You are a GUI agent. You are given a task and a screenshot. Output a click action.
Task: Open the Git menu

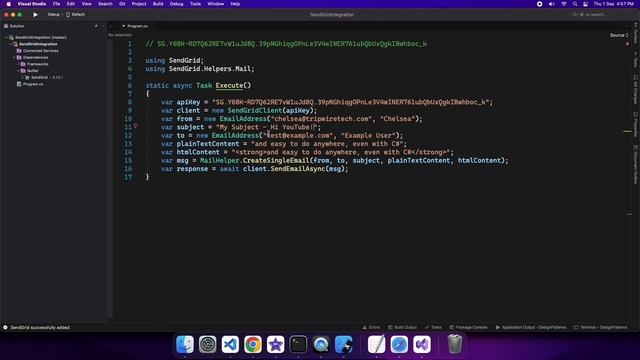click(x=122, y=4)
